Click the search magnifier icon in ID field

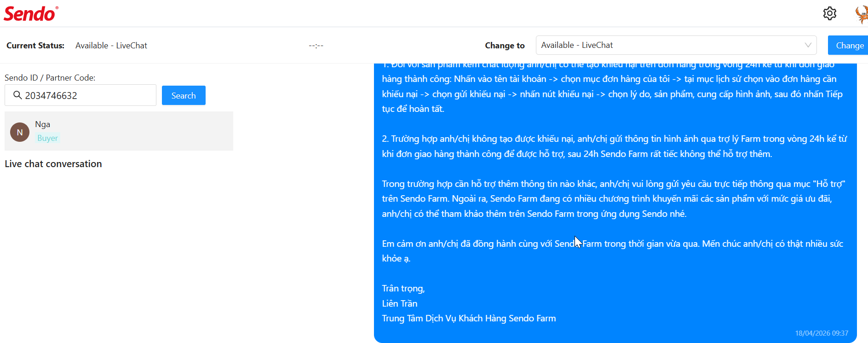[17, 95]
